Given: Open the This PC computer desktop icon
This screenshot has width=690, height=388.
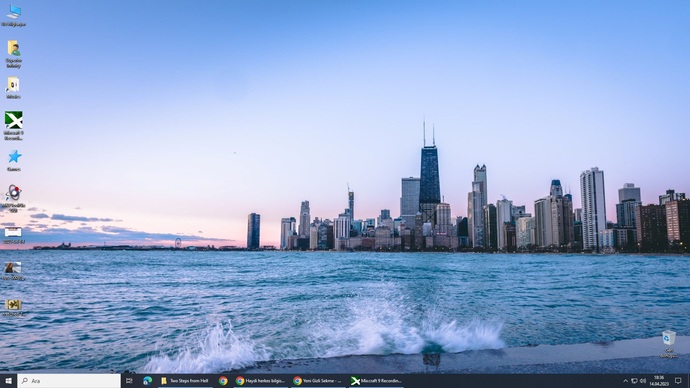Looking at the screenshot, I should tap(13, 15).
